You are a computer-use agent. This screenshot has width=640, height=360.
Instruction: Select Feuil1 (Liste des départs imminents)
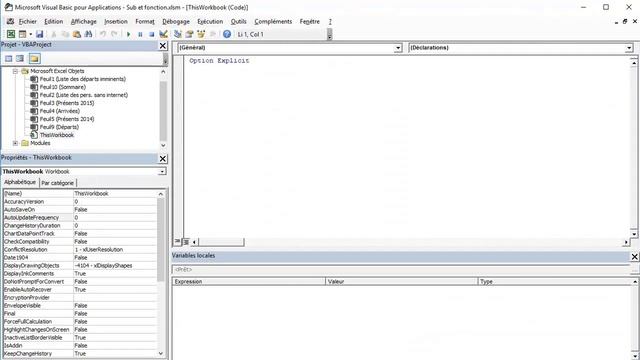point(82,79)
